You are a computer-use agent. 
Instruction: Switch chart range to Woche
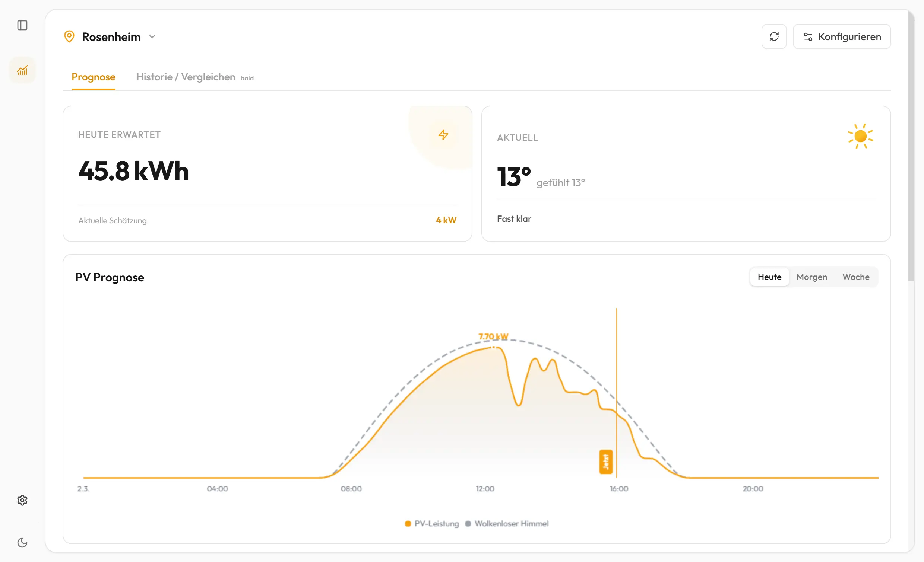pyautogui.click(x=855, y=277)
